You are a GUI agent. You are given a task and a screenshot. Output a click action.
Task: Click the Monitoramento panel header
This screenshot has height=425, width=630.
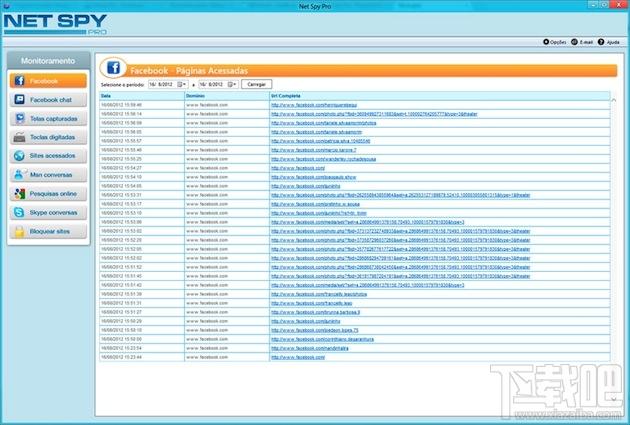tap(48, 61)
